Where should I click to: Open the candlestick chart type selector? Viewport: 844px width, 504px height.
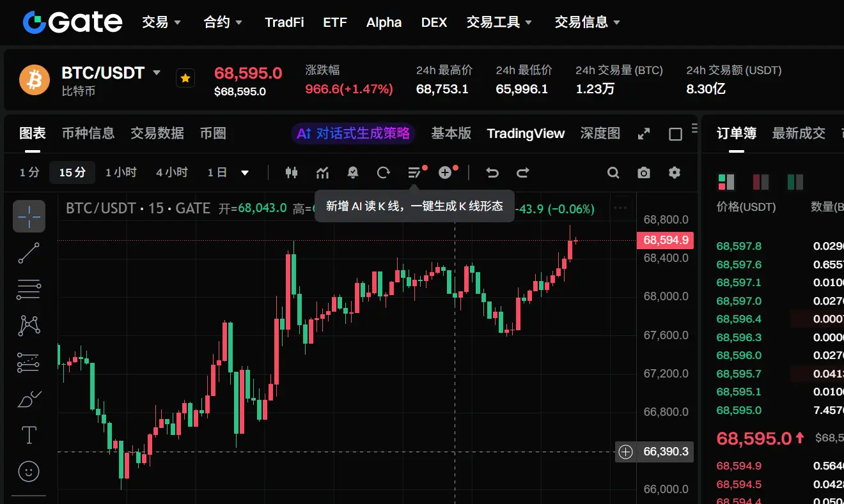[x=292, y=172]
